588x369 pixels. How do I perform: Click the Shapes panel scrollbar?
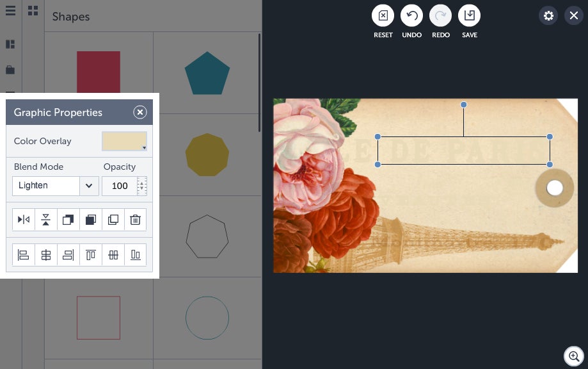click(259, 83)
